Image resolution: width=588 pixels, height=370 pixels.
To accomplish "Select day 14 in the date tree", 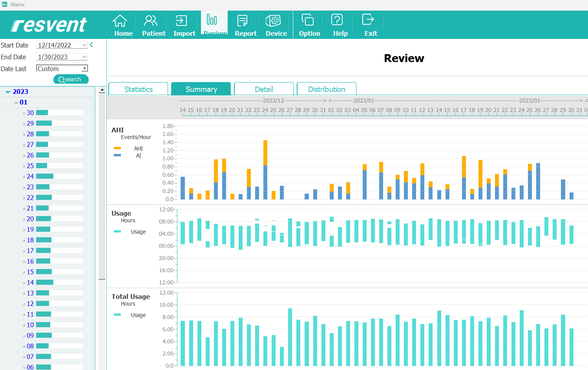I will 30,282.
